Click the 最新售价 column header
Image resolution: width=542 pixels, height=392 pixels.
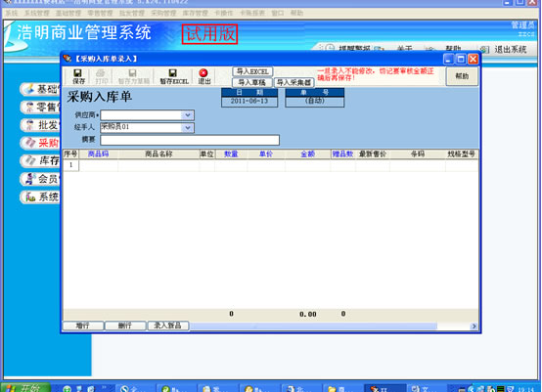pyautogui.click(x=373, y=154)
